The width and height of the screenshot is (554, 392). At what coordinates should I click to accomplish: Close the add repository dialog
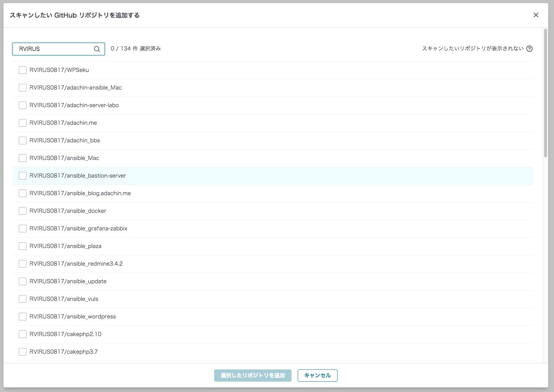[536, 15]
